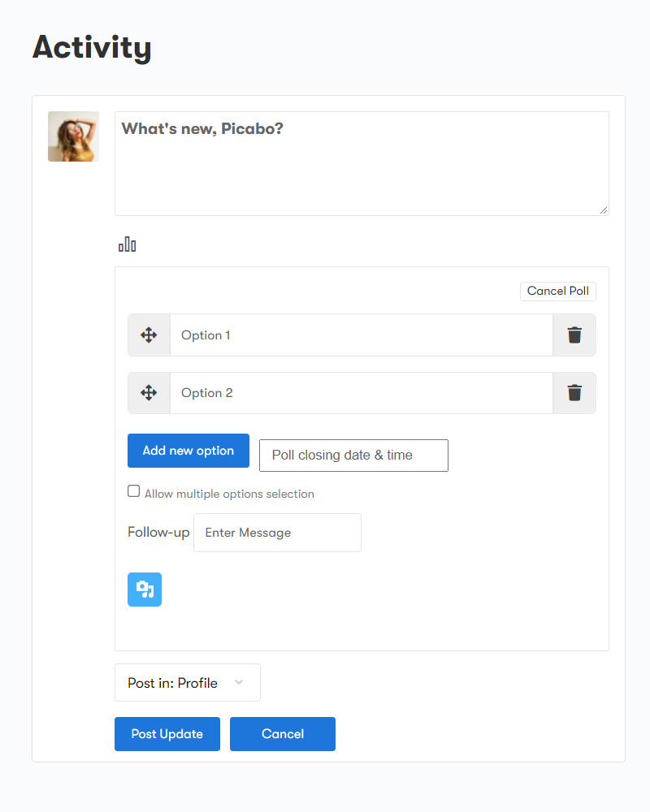
Task: Click the poll bar chart icon
Action: point(127,244)
